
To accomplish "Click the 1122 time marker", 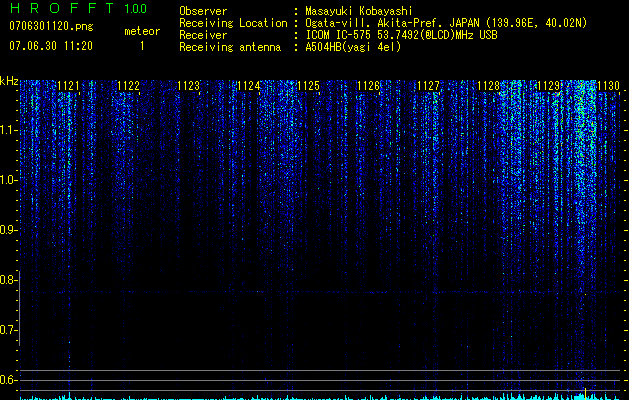I will pyautogui.click(x=128, y=86).
